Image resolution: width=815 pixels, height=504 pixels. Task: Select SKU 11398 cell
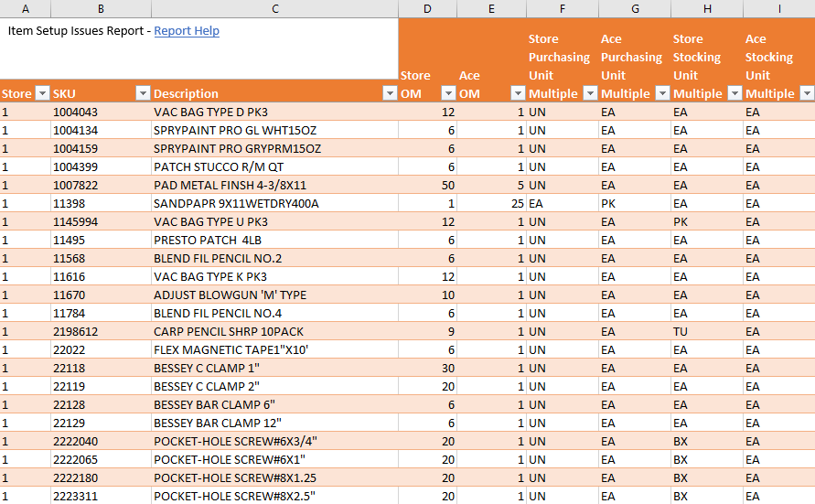(x=101, y=203)
